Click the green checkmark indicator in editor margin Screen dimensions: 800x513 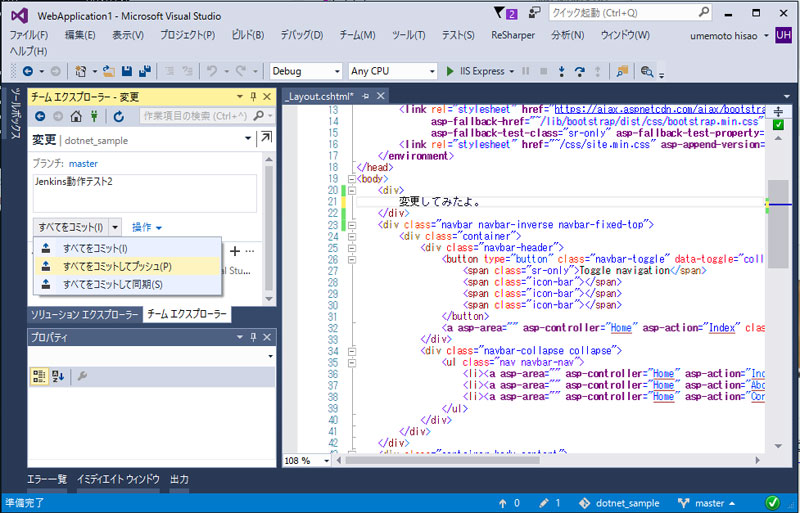[778, 125]
